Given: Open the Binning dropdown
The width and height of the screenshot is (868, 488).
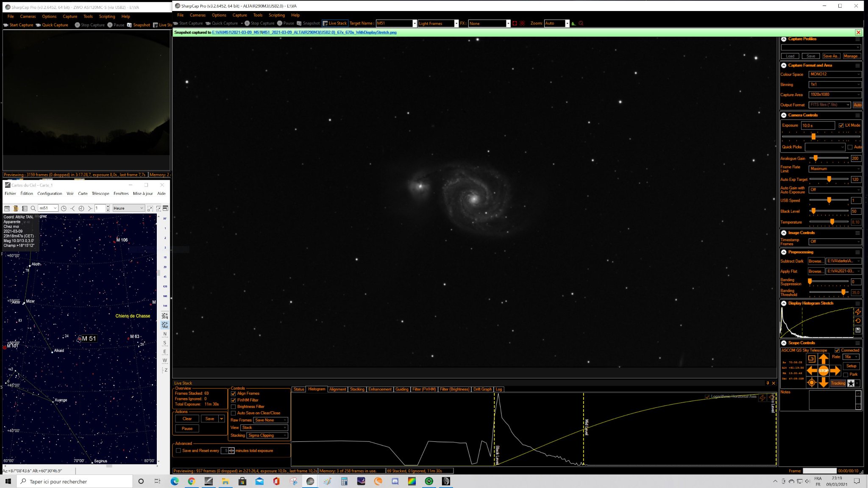Looking at the screenshot, I should 835,84.
